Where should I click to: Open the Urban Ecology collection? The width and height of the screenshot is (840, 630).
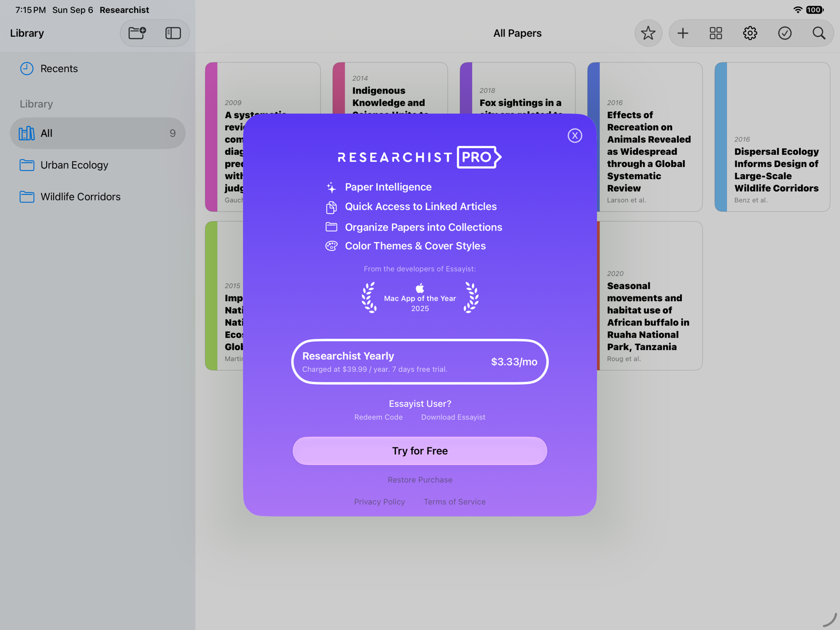tap(98, 165)
